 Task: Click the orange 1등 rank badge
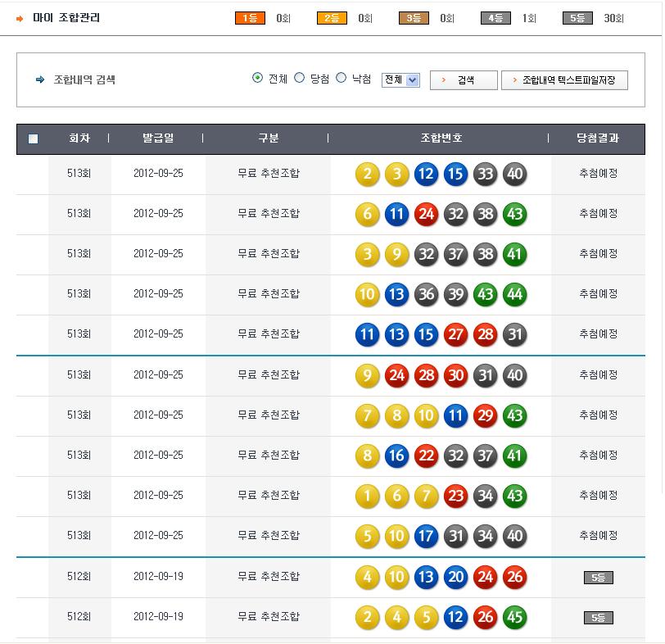tap(250, 18)
